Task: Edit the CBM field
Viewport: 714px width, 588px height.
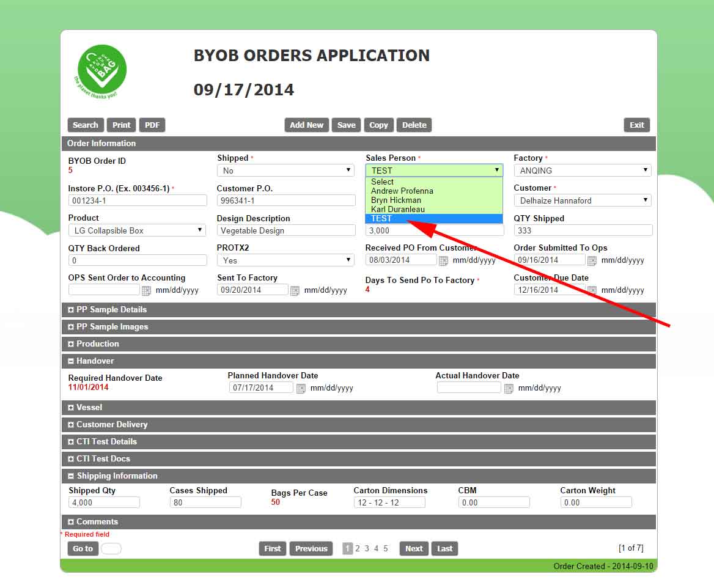Action: click(494, 503)
